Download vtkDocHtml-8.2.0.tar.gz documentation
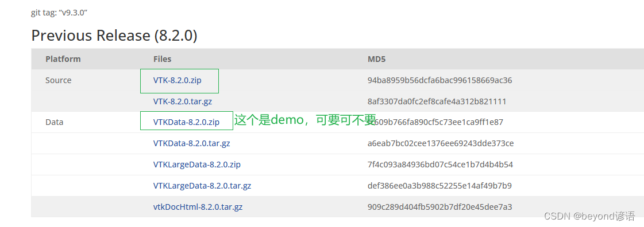The height and width of the screenshot is (227, 644). (198, 207)
